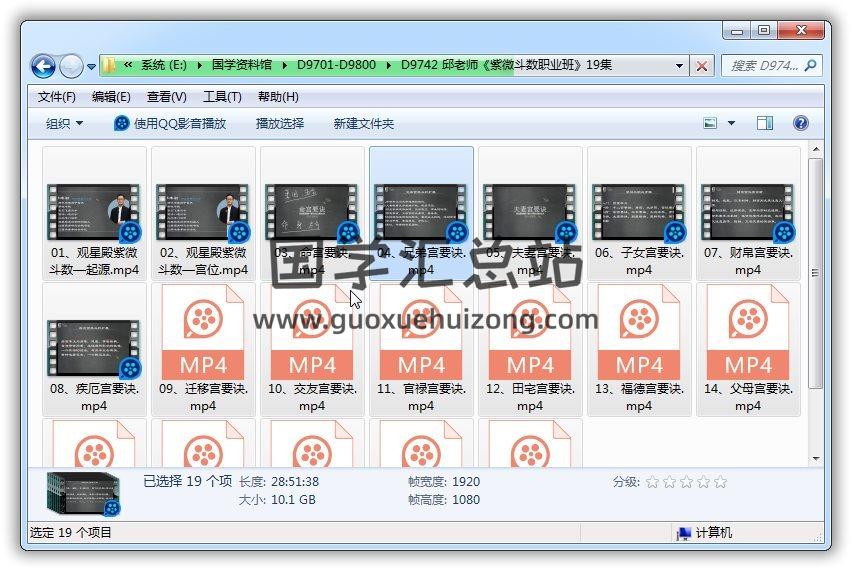This screenshot has height=571, width=852.
Task: Open the 工具(T) menu
Action: coord(222,97)
